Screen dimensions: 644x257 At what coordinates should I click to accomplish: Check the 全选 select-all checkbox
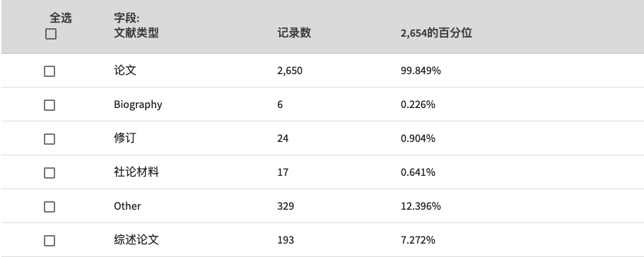[50, 34]
